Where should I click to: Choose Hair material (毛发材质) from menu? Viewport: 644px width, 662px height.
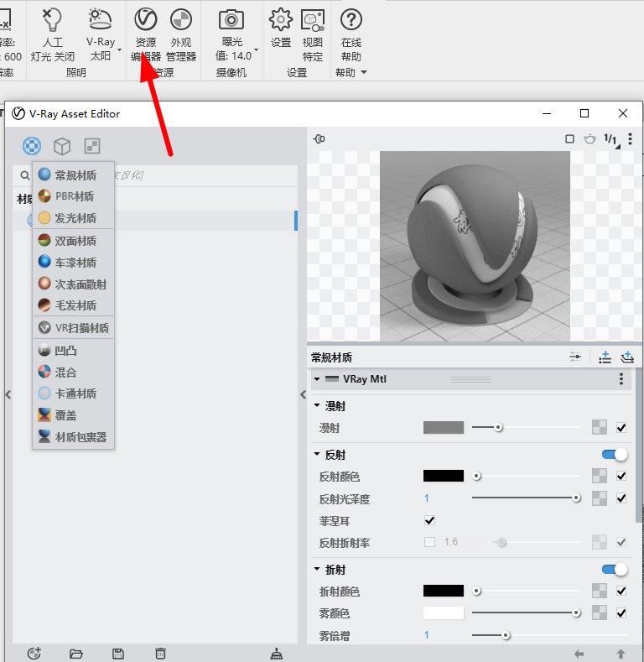(x=74, y=305)
